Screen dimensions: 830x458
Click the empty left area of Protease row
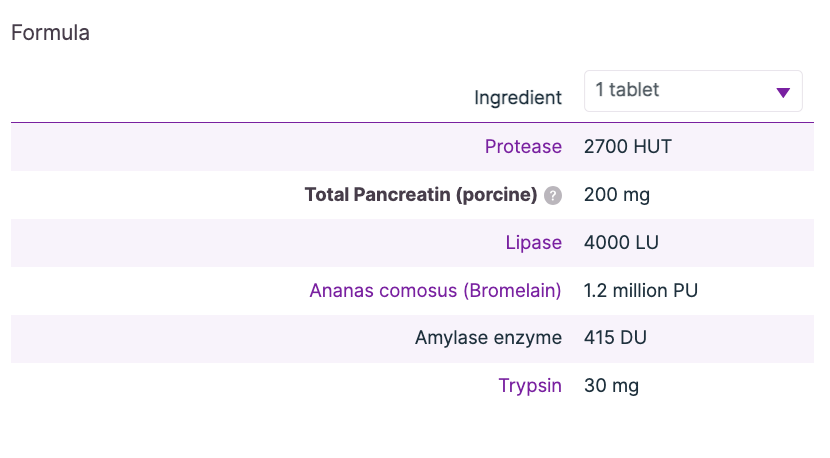click(150, 147)
